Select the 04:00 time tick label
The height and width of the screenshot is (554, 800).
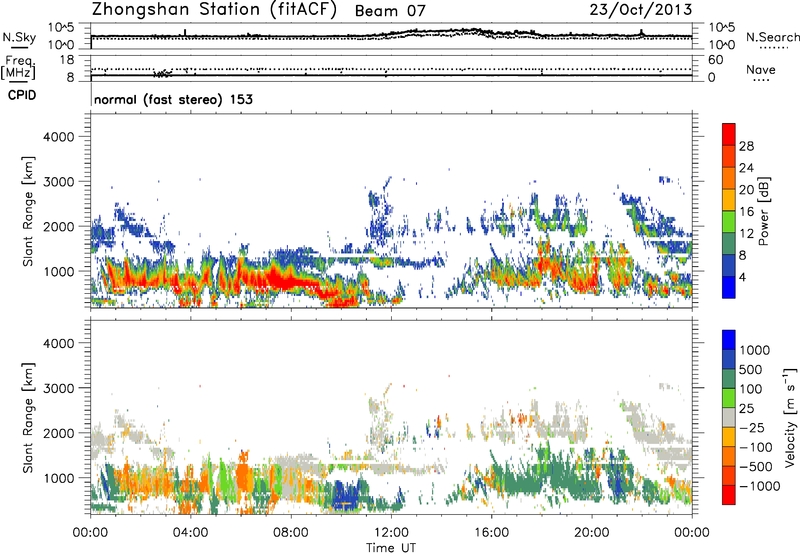(190, 533)
